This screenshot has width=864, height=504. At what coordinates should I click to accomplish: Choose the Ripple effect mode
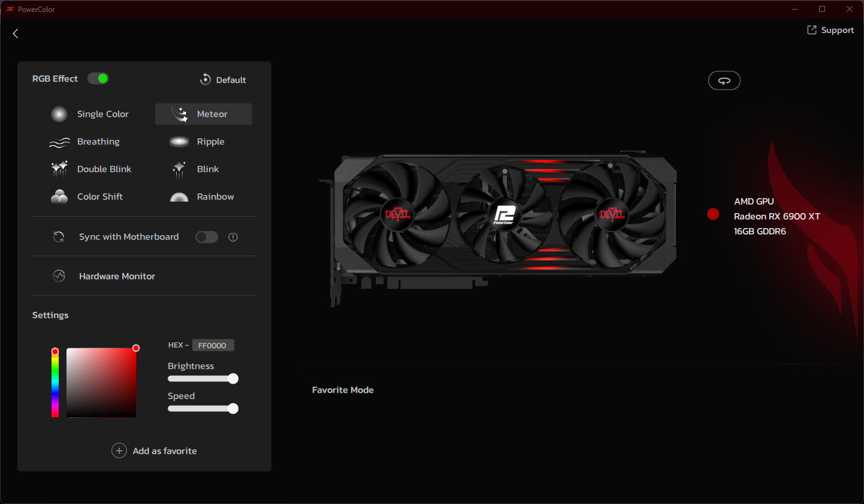click(x=204, y=142)
